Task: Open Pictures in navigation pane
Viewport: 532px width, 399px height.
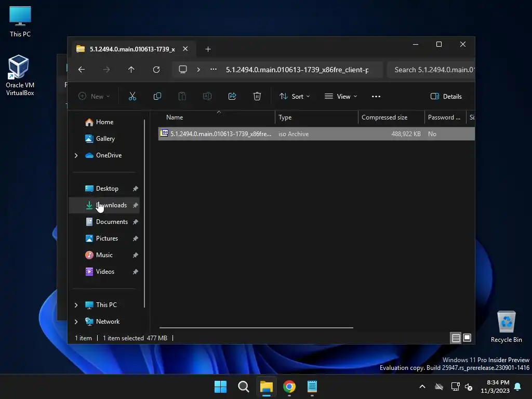Action: [104, 238]
